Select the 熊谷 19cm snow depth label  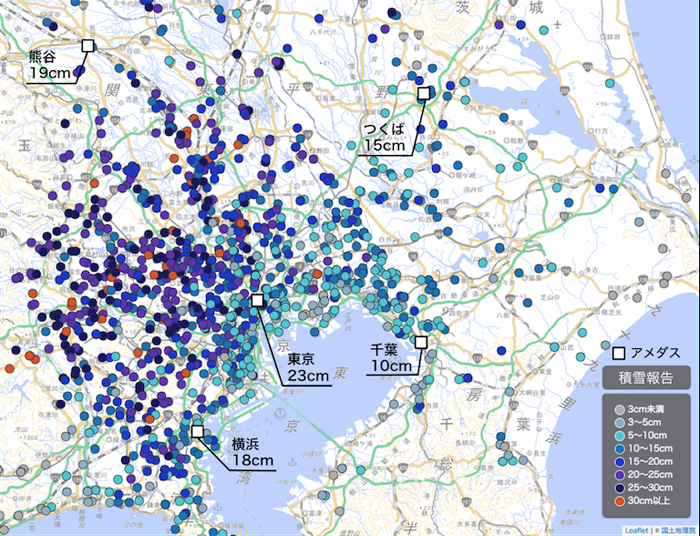[49, 66]
